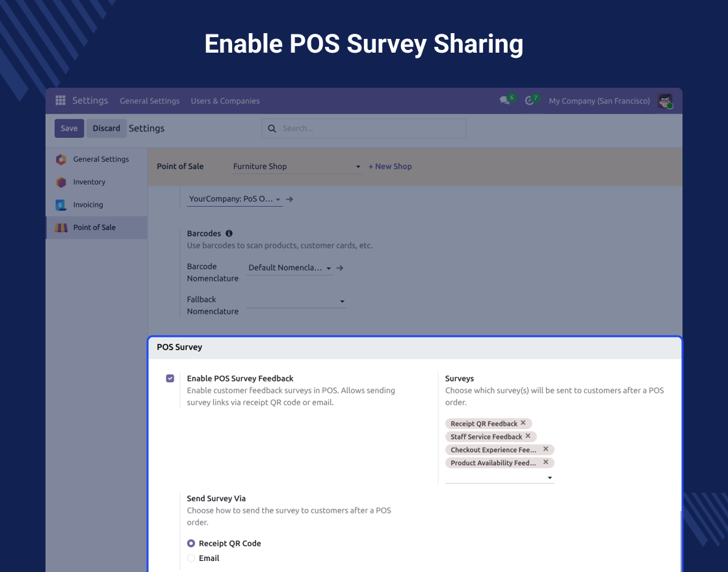Click the Surveys heading text
Screen dimensions: 728x572
(x=459, y=378)
